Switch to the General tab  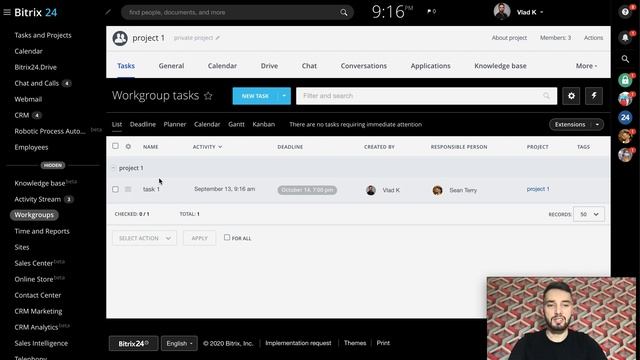171,66
